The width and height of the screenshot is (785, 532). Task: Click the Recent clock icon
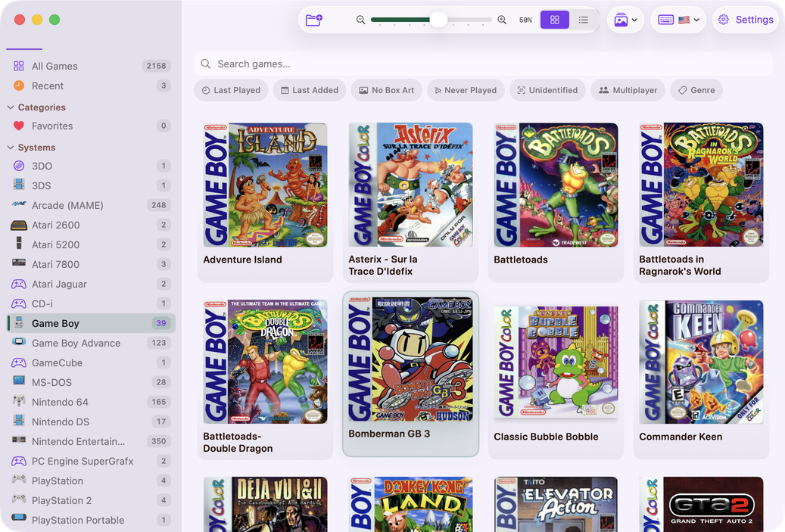pyautogui.click(x=18, y=86)
